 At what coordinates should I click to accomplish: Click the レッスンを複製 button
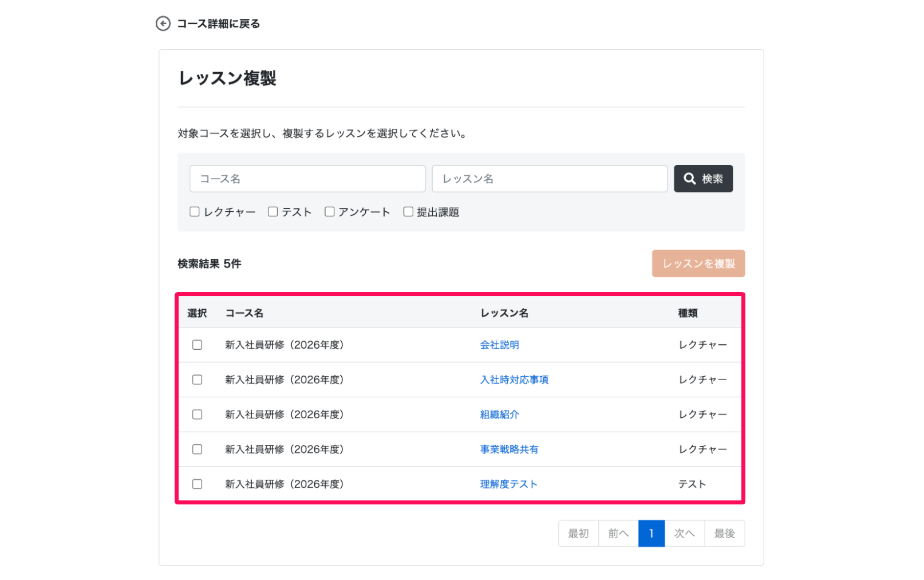click(x=698, y=263)
